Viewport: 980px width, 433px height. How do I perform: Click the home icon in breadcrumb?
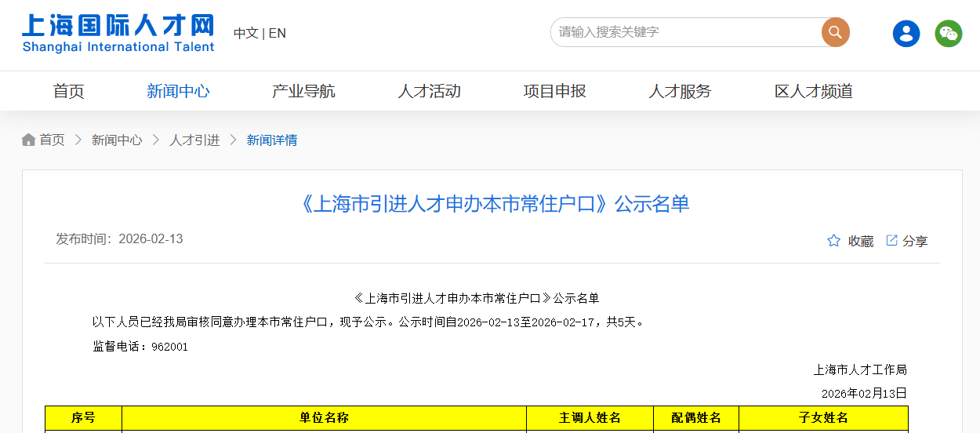(x=29, y=140)
